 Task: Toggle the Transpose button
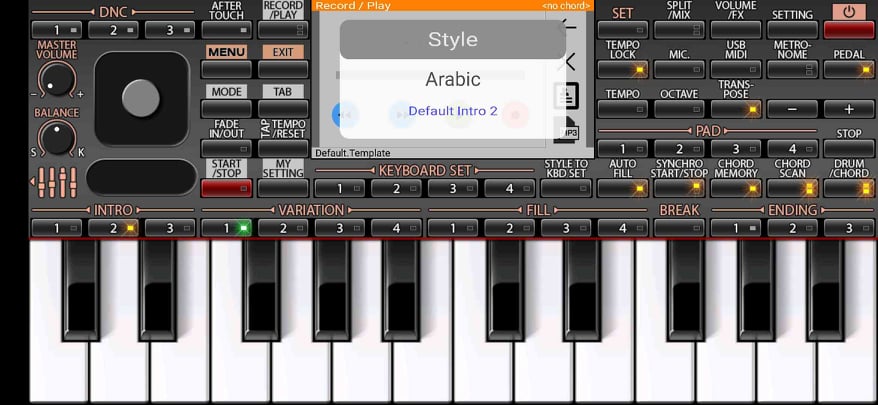click(x=736, y=109)
